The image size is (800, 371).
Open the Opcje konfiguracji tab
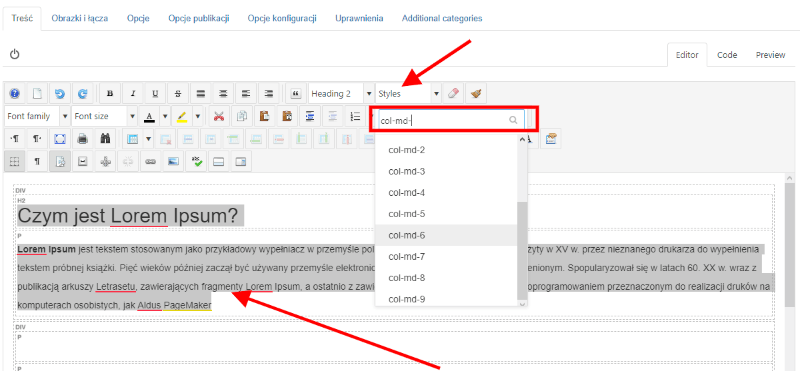click(282, 18)
